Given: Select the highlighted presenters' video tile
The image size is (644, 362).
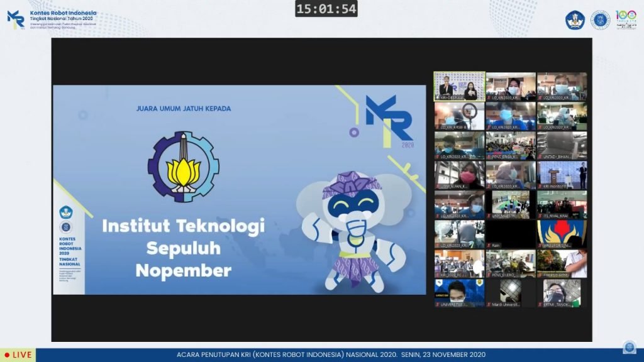Looking at the screenshot, I should tap(459, 87).
